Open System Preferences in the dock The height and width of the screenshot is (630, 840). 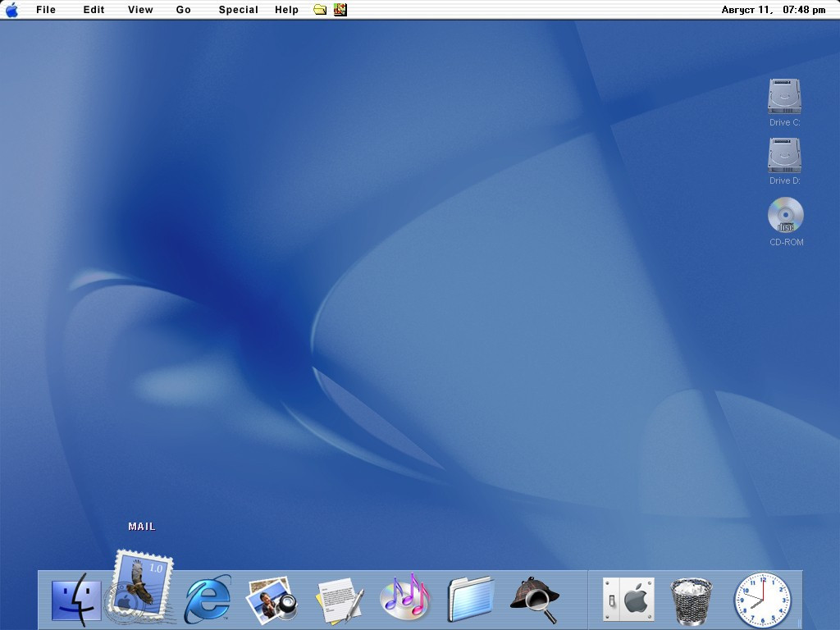(x=628, y=600)
